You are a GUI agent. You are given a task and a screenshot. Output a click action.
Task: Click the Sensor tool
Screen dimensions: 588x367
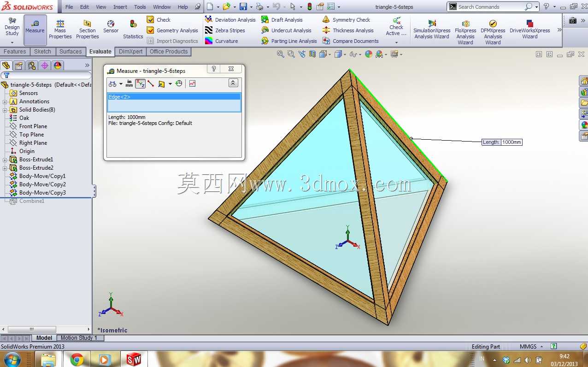(x=111, y=27)
